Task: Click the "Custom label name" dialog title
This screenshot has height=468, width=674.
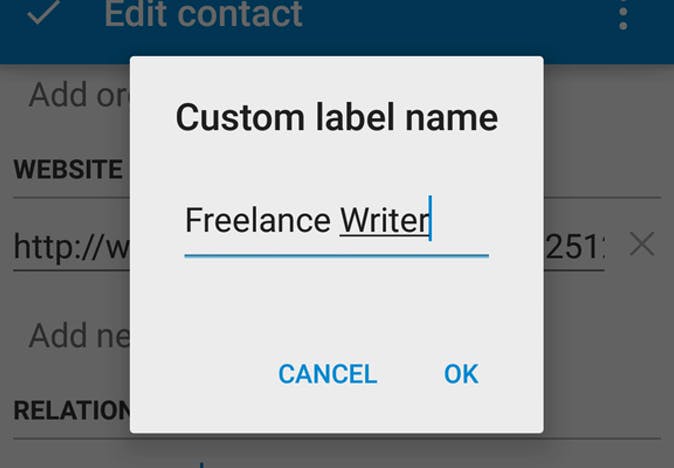Action: [x=336, y=118]
